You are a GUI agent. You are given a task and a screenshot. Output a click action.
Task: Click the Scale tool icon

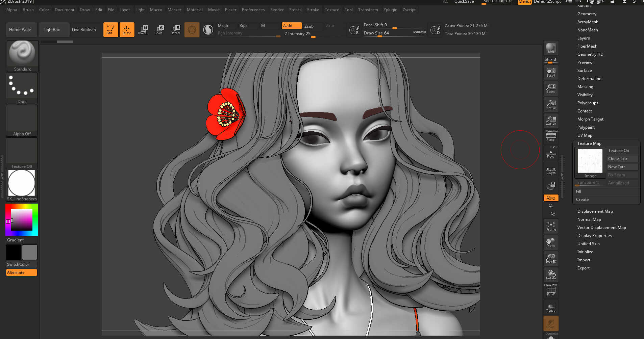(x=159, y=30)
